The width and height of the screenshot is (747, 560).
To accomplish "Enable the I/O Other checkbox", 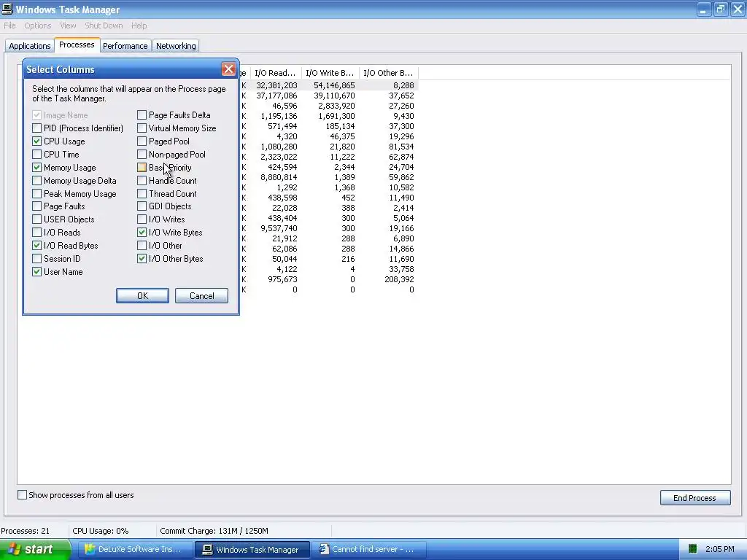I will click(x=142, y=245).
